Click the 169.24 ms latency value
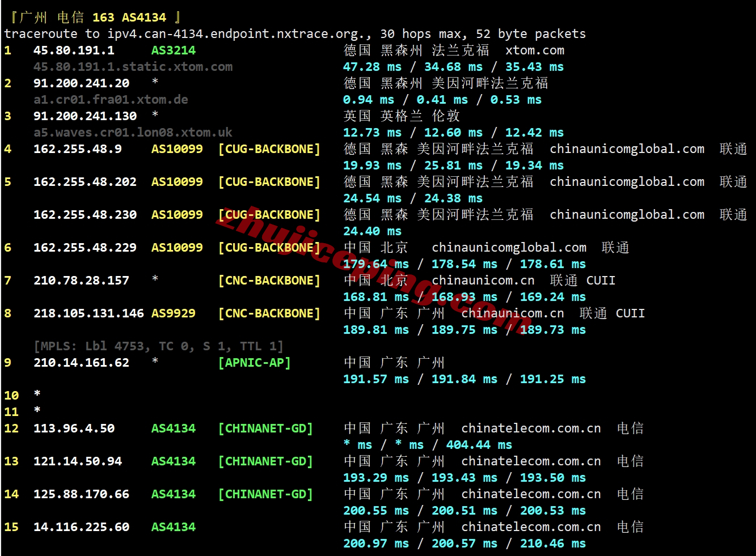This screenshot has height=556, width=756. coord(553,297)
